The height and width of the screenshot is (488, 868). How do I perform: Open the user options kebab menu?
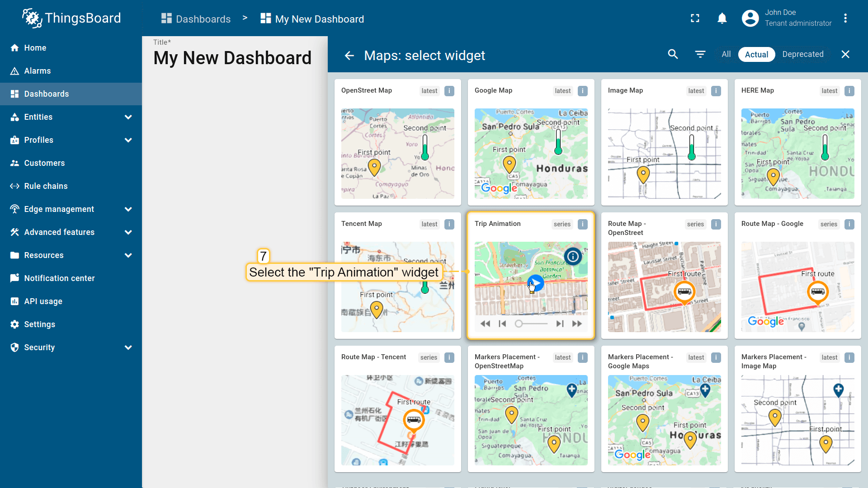coord(845,18)
